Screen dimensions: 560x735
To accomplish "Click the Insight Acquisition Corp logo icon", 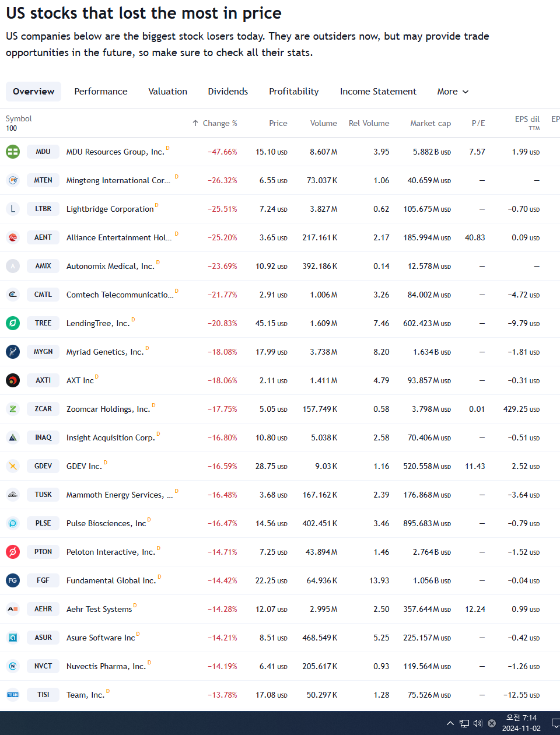I will point(13,437).
